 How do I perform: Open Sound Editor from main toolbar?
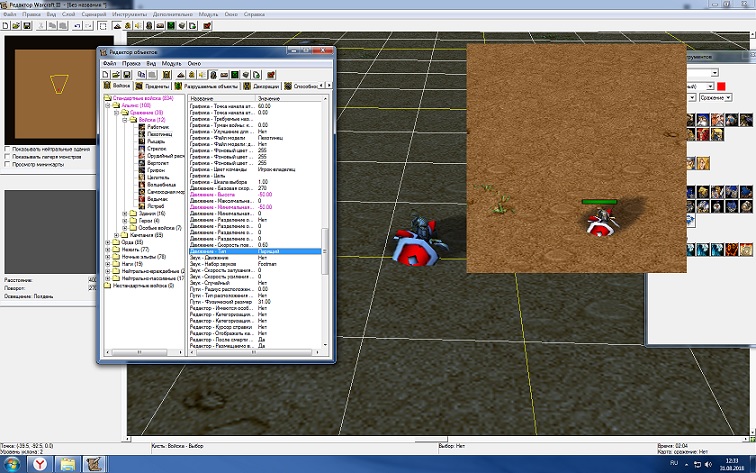(x=138, y=26)
